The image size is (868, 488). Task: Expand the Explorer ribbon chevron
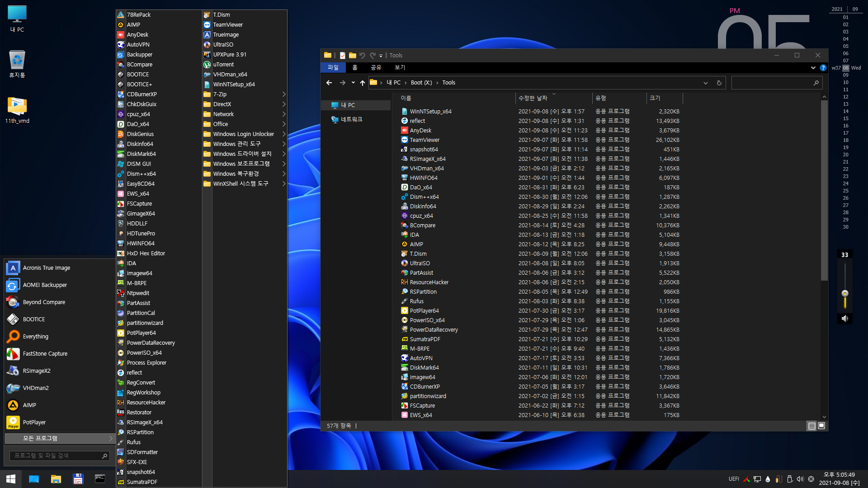813,68
